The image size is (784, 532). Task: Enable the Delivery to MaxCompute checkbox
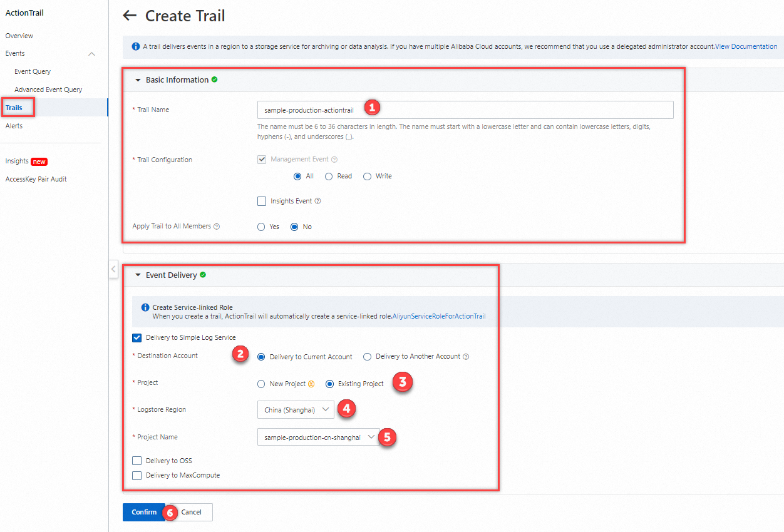tap(137, 476)
